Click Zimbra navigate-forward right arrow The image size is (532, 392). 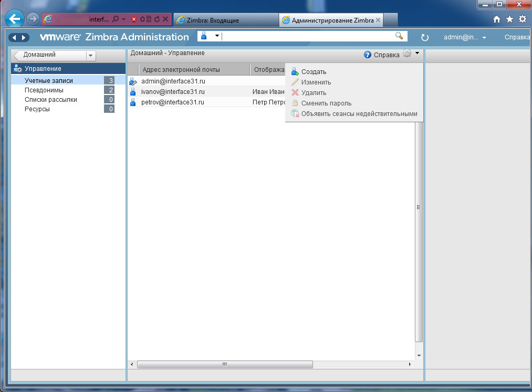click(x=24, y=37)
